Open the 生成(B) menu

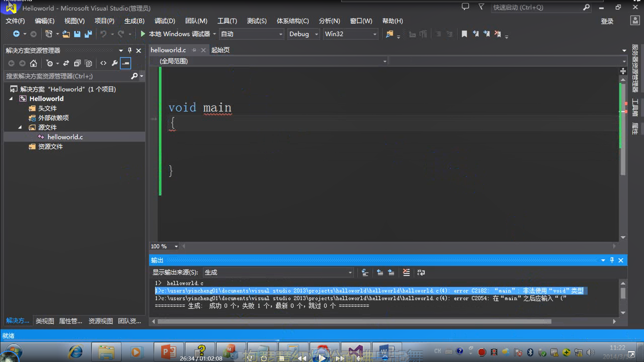(x=134, y=21)
